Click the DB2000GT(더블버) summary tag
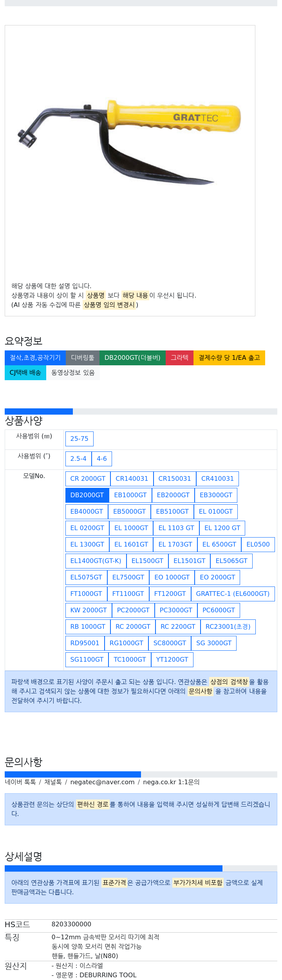The height and width of the screenshot is (980, 282). pos(132,358)
